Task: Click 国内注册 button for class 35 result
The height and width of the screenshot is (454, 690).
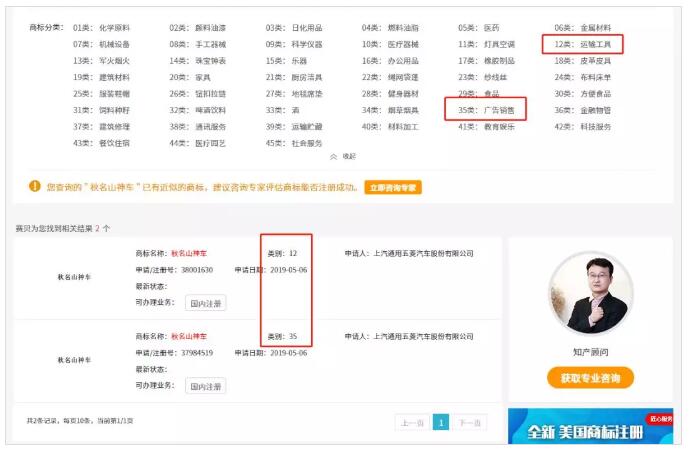Action: click(x=206, y=386)
